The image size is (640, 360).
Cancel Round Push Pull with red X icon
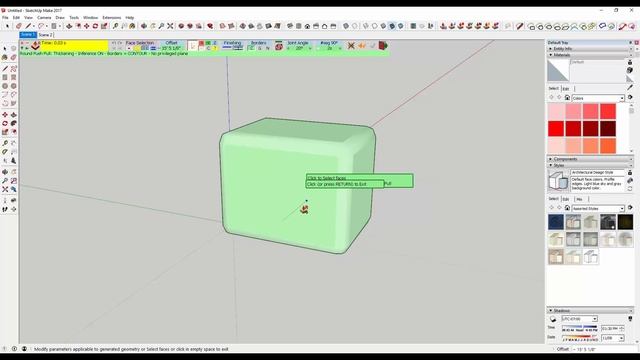(x=351, y=46)
